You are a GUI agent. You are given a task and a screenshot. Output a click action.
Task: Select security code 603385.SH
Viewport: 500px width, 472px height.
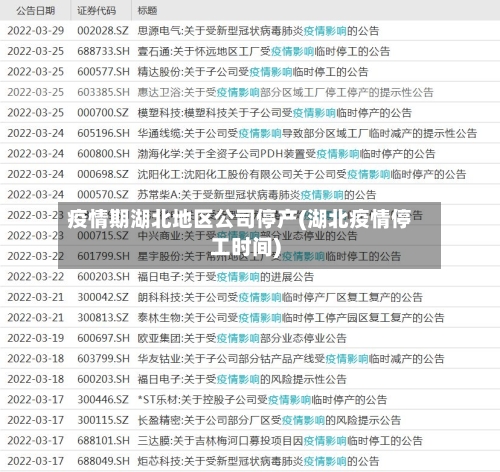103,92
